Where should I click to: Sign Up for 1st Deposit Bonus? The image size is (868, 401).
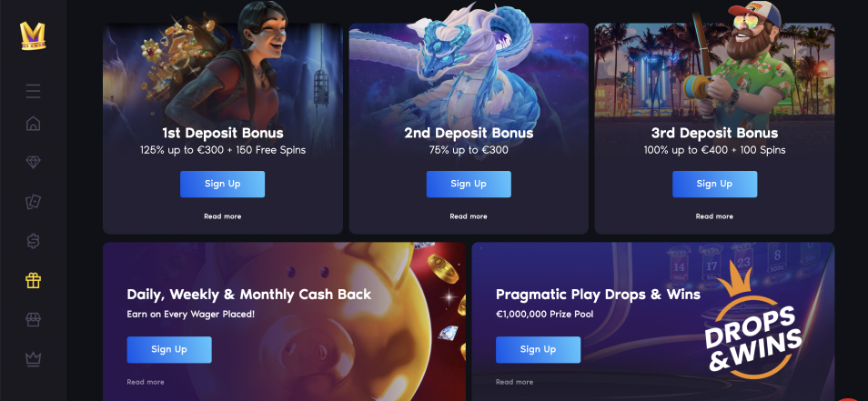tap(223, 185)
